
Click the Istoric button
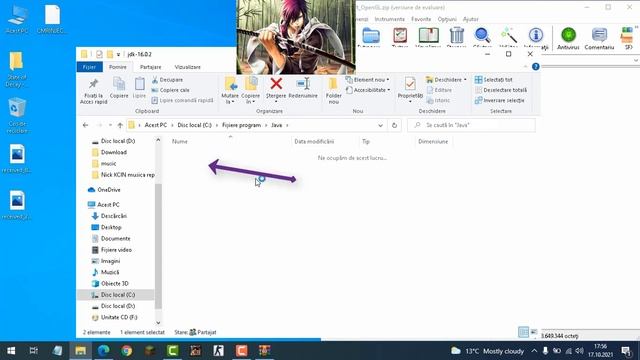click(438, 100)
